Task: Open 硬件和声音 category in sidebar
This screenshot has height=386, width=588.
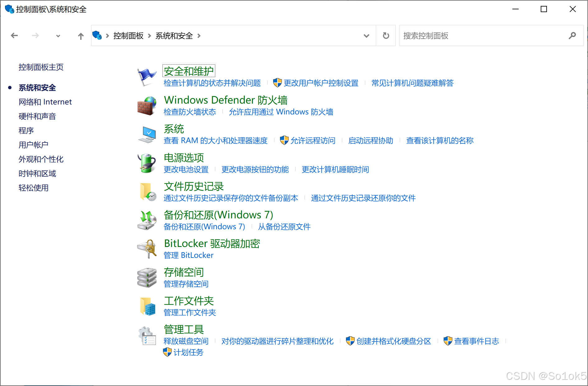Action: [37, 116]
